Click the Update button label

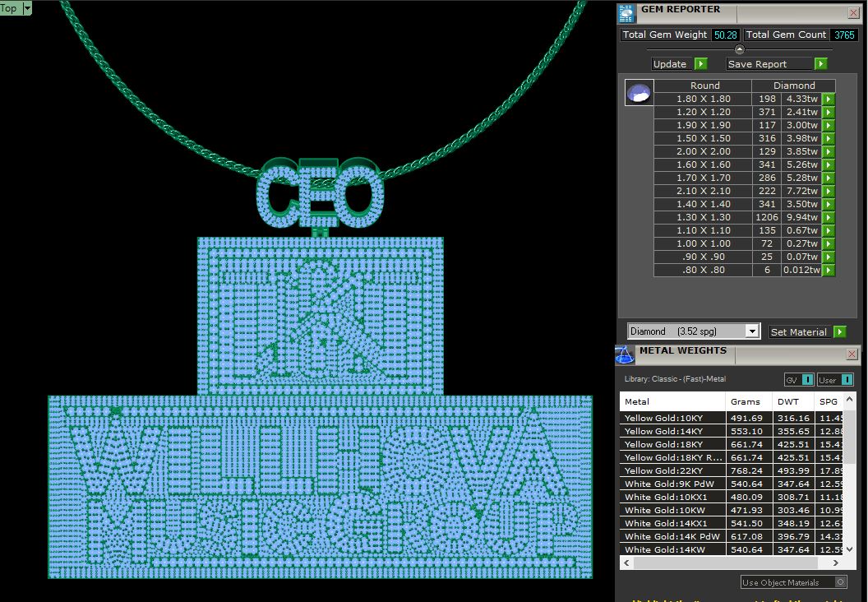click(x=670, y=64)
